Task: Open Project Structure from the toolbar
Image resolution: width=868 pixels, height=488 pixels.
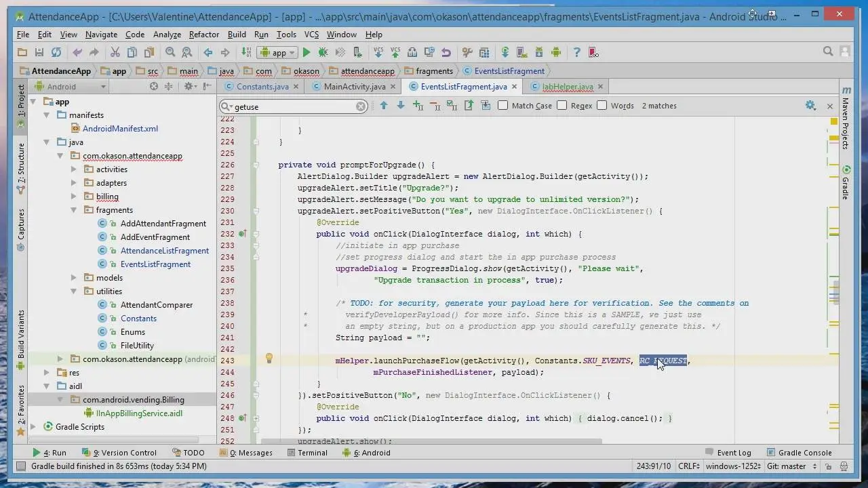Action: click(484, 52)
